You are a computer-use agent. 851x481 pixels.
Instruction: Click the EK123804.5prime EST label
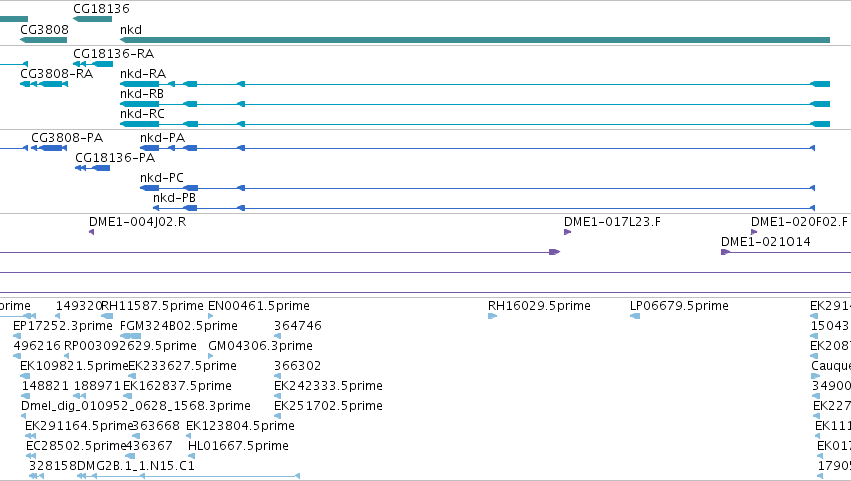coord(240,426)
